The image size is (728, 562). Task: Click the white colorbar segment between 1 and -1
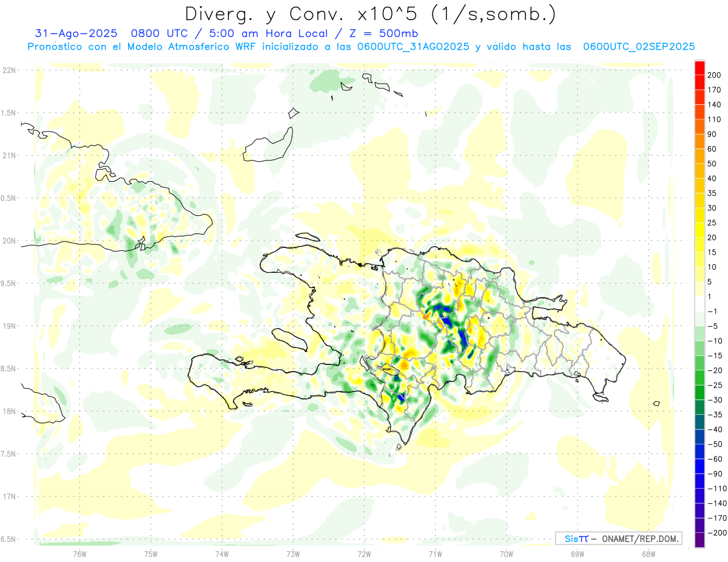click(x=699, y=304)
